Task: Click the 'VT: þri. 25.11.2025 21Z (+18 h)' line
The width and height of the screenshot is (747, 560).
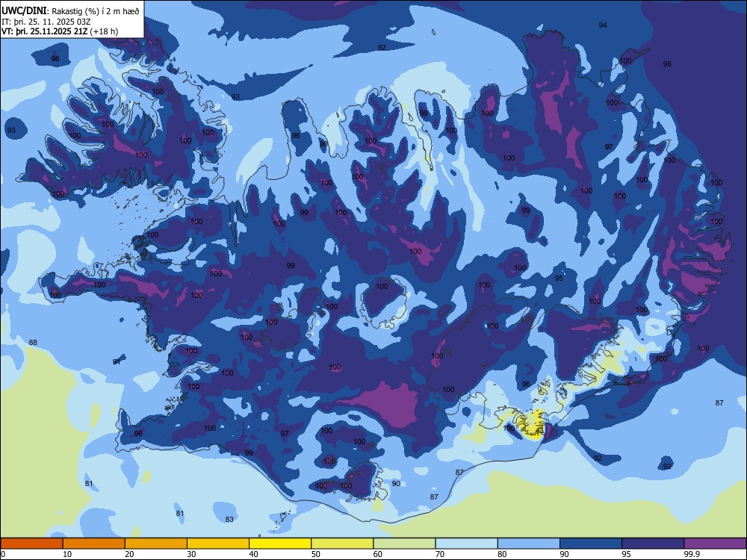Action: tap(60, 31)
